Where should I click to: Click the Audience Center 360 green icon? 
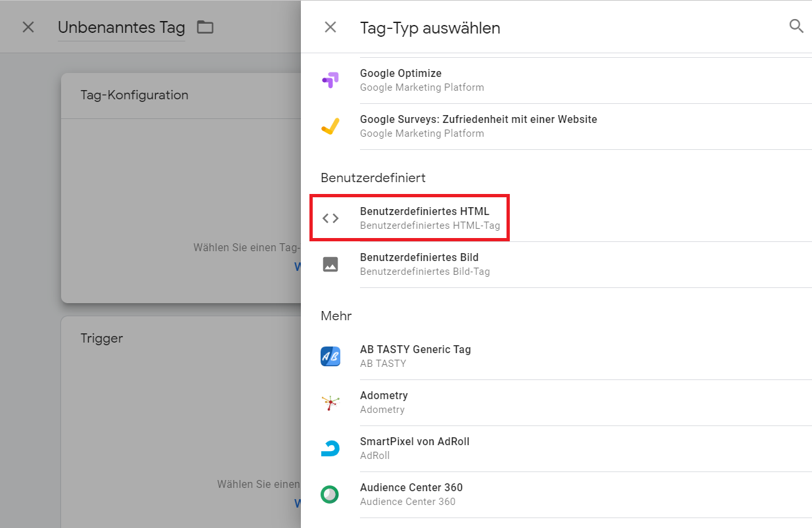point(330,494)
